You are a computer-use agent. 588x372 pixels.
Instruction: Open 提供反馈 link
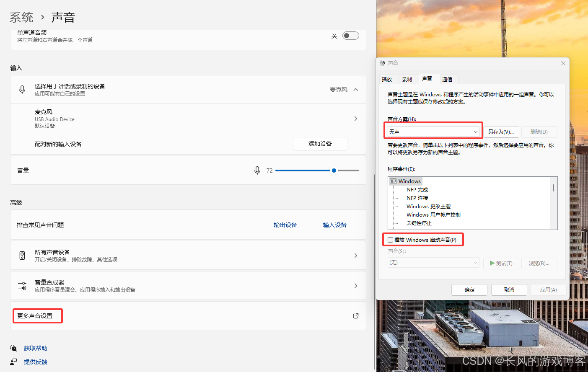(x=36, y=362)
